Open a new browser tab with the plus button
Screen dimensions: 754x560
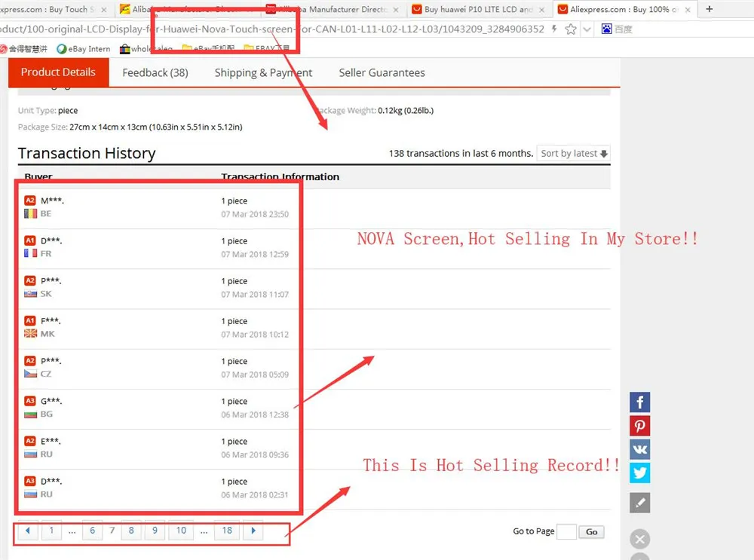710,8
